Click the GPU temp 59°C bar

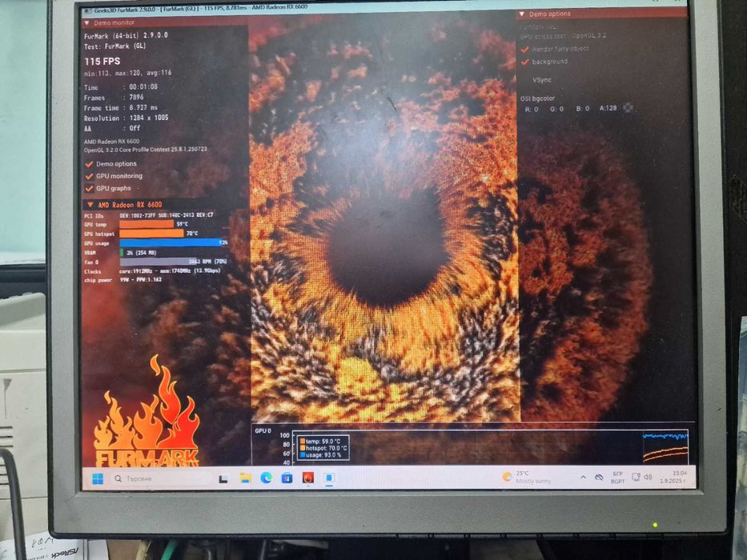(x=147, y=224)
